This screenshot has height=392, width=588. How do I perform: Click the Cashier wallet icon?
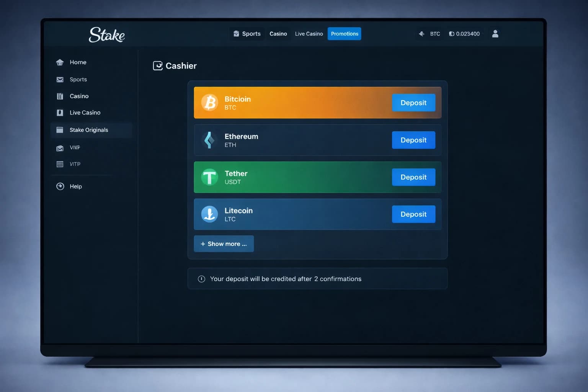point(158,66)
